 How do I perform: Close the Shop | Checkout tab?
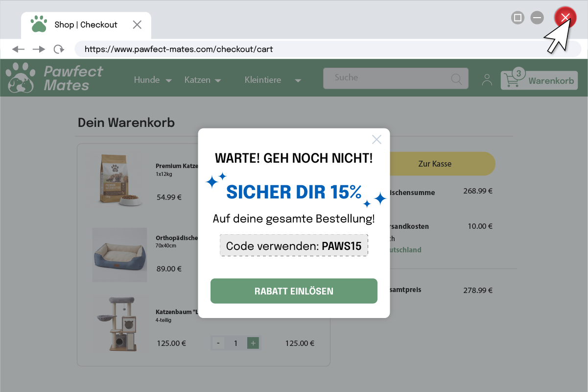pyautogui.click(x=137, y=24)
